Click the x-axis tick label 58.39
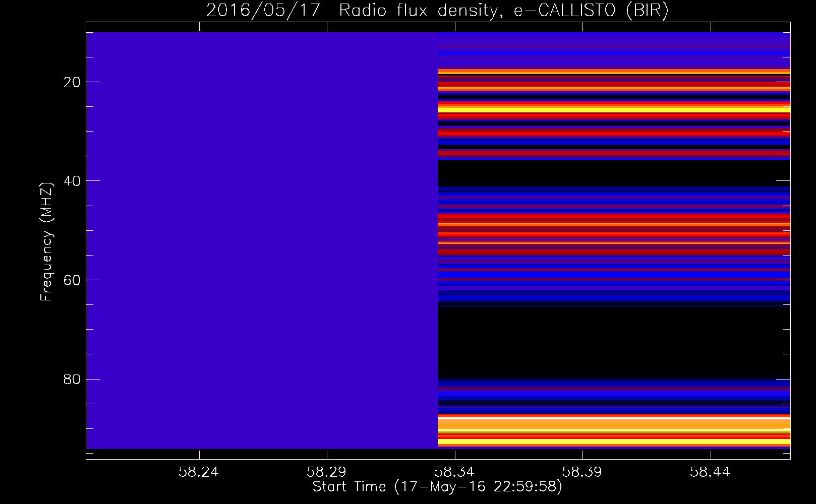 point(582,472)
